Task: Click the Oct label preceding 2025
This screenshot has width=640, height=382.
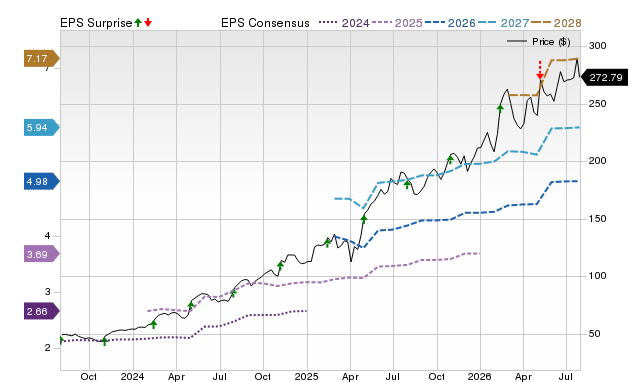Action: pyautogui.click(x=262, y=376)
